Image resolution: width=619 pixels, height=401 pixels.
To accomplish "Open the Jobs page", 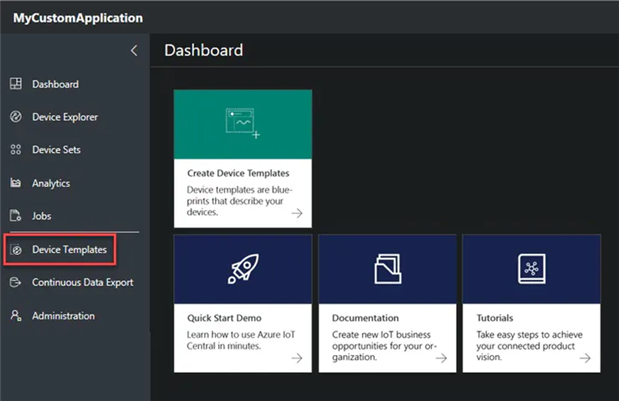I will 41,216.
